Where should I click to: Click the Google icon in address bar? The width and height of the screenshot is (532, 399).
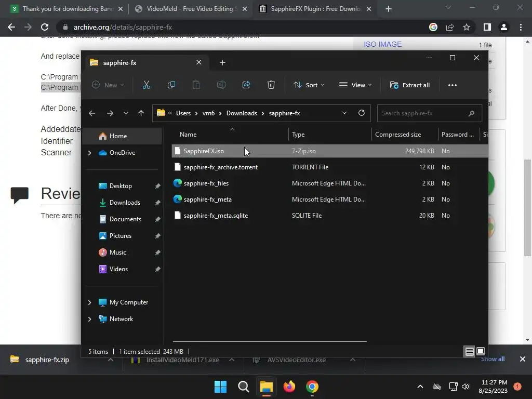click(x=433, y=27)
